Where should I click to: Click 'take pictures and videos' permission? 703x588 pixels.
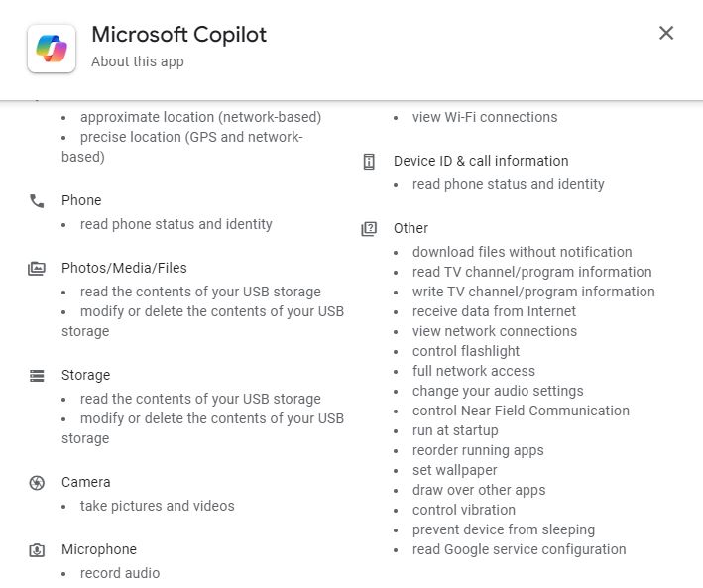[158, 506]
